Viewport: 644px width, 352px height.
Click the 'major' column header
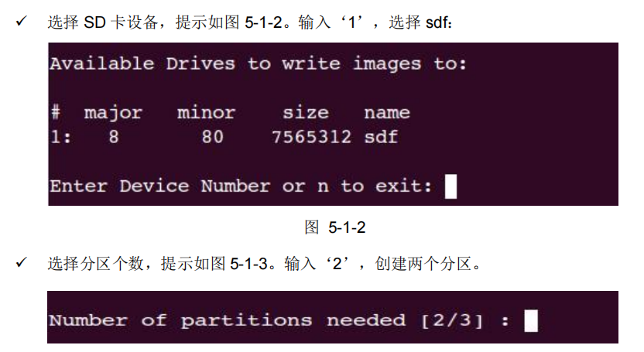point(113,113)
